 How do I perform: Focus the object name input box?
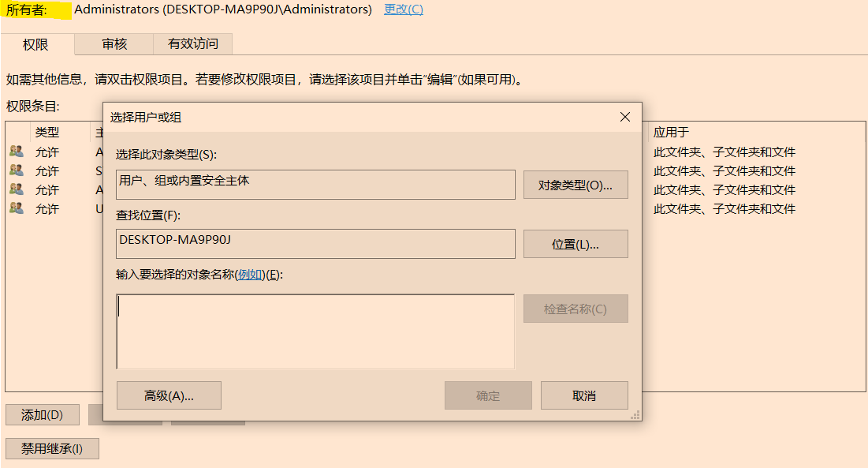[315, 331]
